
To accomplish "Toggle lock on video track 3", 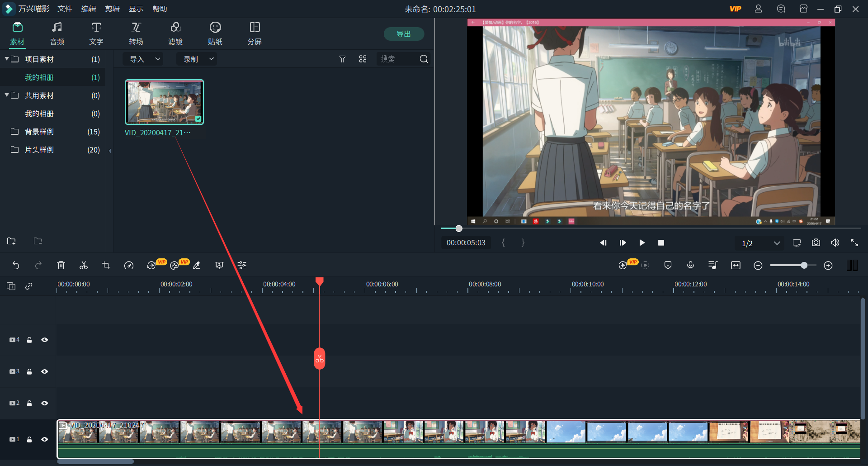I will 29,371.
